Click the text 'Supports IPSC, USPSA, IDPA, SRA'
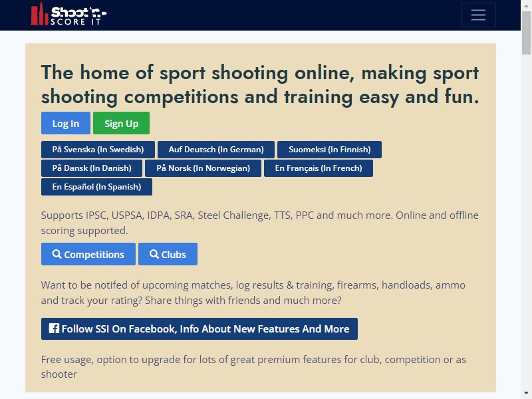 click(118, 215)
